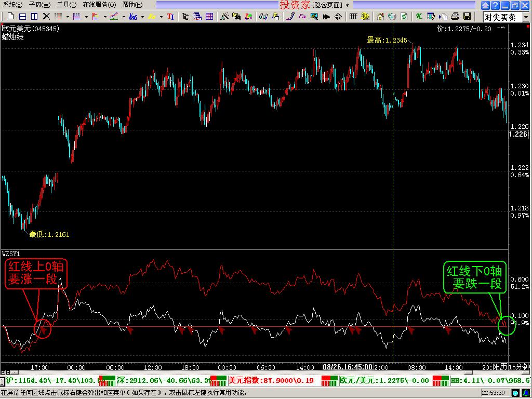The image size is (532, 399).
Task: Click the globe network icon
Action: (392, 16)
